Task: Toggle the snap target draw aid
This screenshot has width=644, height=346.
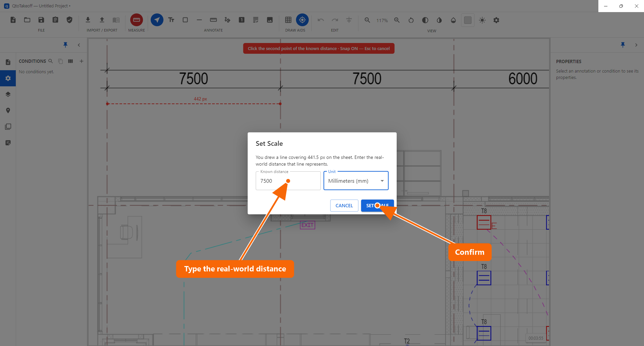Action: click(x=302, y=20)
